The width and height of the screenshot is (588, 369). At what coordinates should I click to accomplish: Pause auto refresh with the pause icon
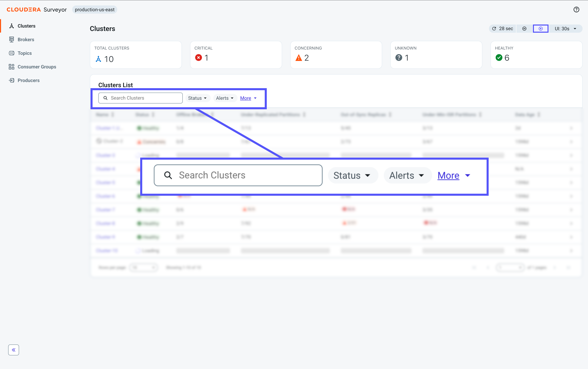click(524, 29)
